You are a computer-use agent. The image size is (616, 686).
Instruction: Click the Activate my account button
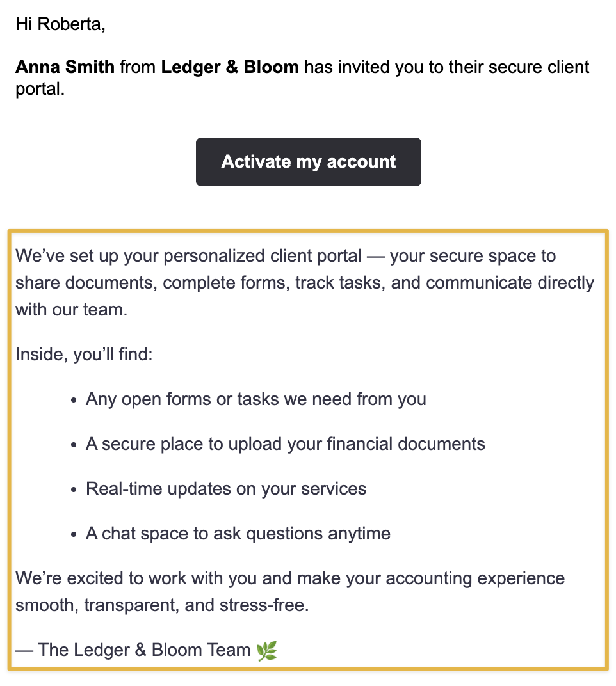coord(308,162)
